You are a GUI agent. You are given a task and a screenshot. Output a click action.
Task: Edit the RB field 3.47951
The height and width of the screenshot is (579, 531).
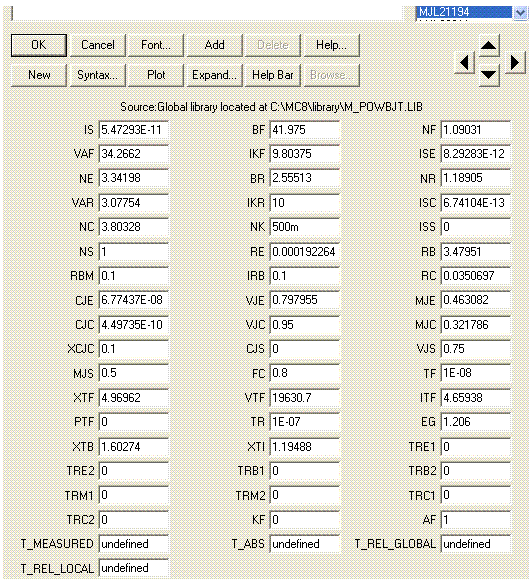tap(476, 252)
